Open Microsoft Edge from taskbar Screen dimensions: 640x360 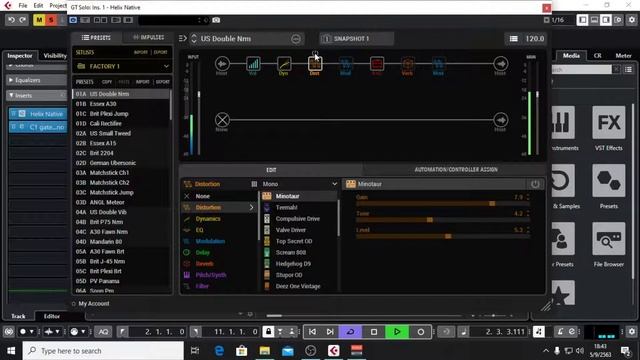pyautogui.click(x=219, y=351)
